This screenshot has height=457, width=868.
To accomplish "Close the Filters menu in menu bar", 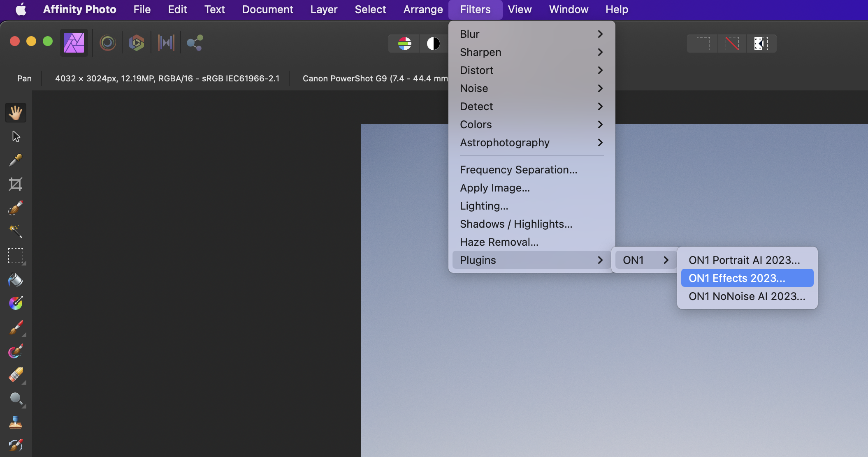I will [x=476, y=9].
